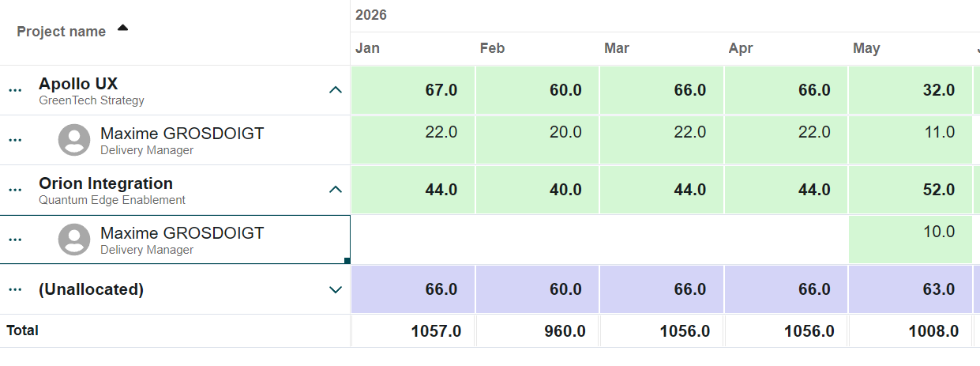
Task: Open options for Maxime GROSDOIGT under Orion Integration
Action: tap(15, 240)
